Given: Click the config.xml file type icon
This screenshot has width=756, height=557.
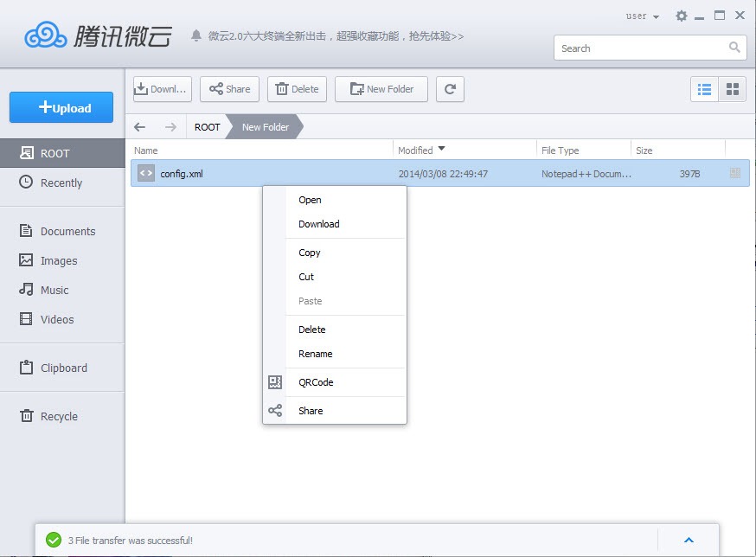Looking at the screenshot, I should 146,173.
